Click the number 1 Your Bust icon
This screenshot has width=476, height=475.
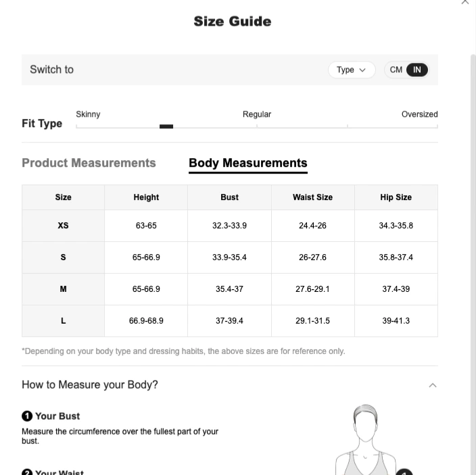coord(27,416)
